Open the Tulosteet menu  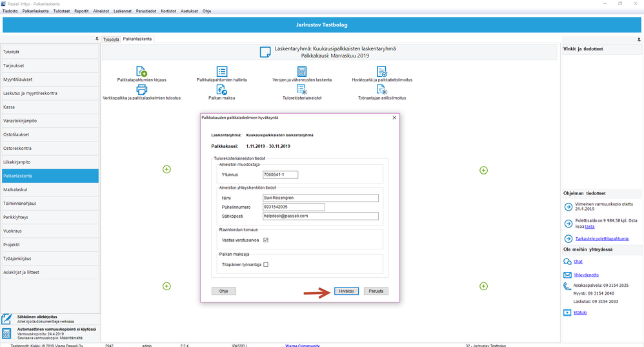click(x=61, y=11)
